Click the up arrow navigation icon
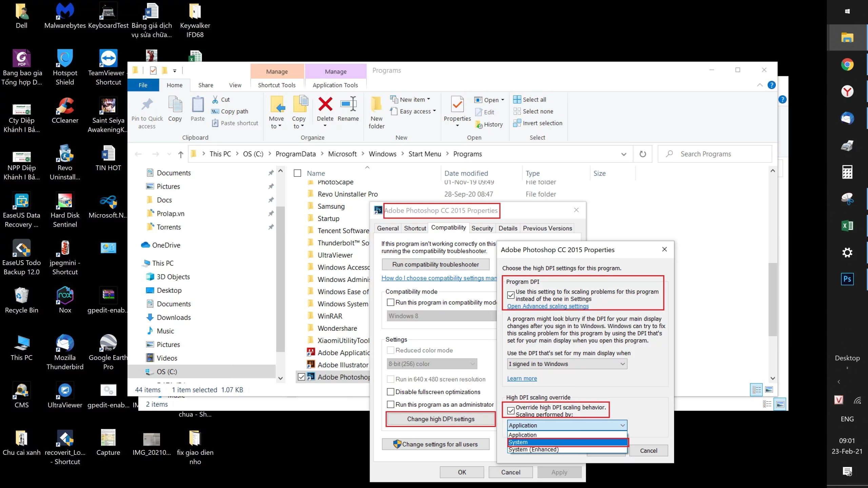 [x=181, y=155]
